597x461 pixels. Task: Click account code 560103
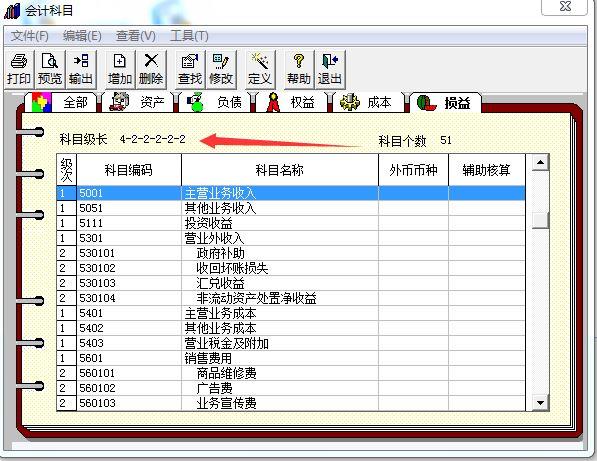click(97, 403)
